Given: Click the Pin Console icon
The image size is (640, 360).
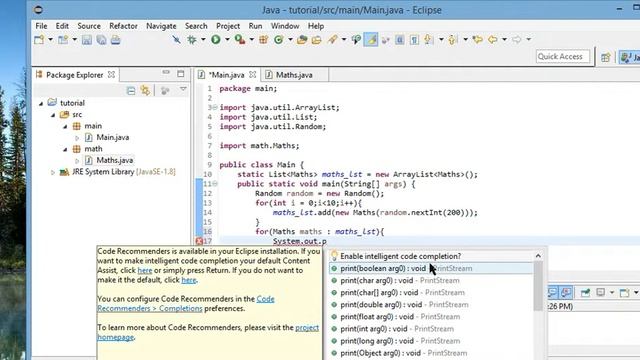Looking at the screenshot, I should tap(585, 293).
